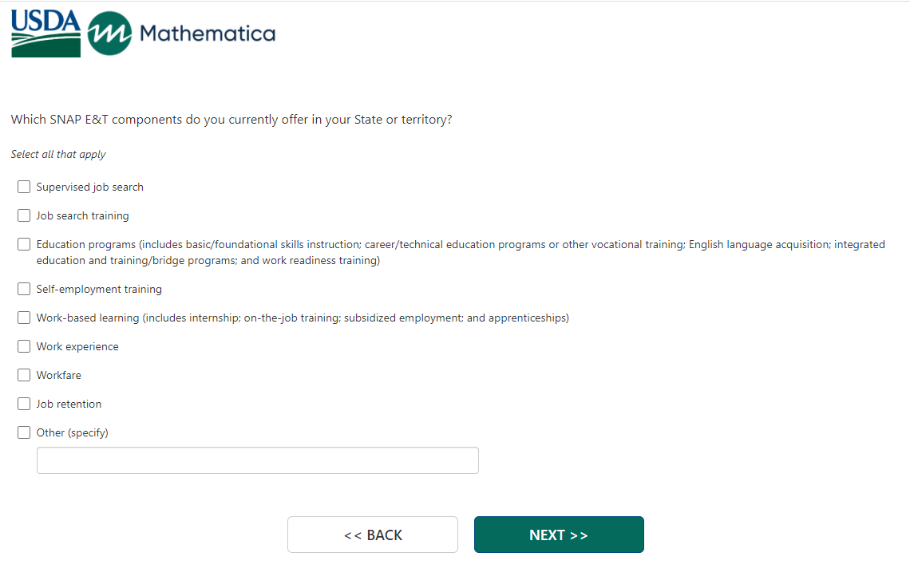
Task: Select the Self-employment training checkbox
Action: coord(24,290)
